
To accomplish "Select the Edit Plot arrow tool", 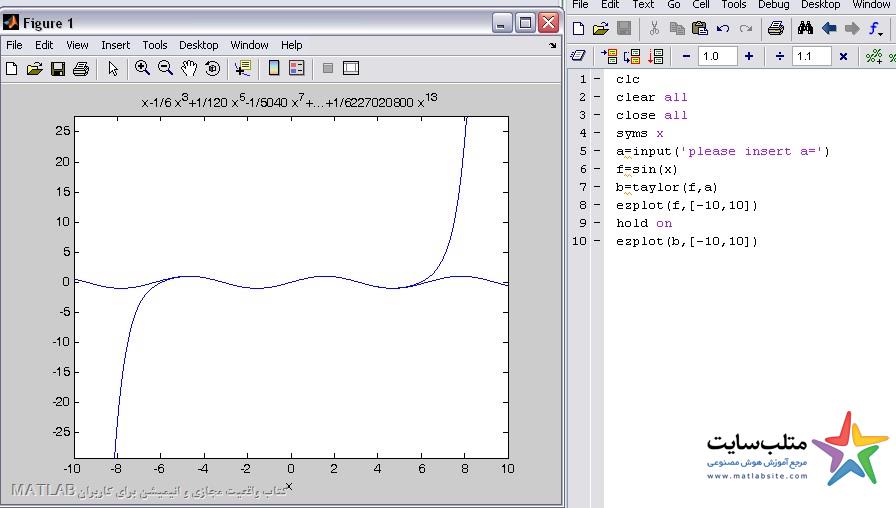I will 113,69.
